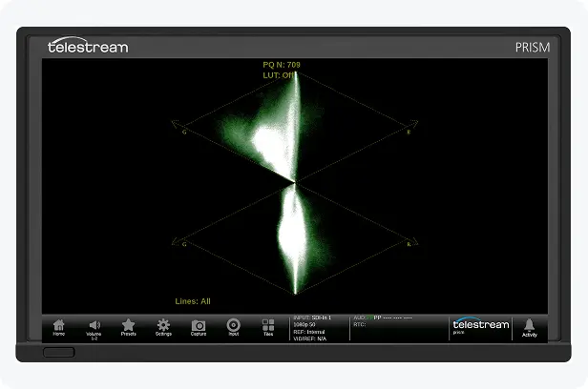
Task: Click the 'Lines: All' label
Action: click(193, 301)
